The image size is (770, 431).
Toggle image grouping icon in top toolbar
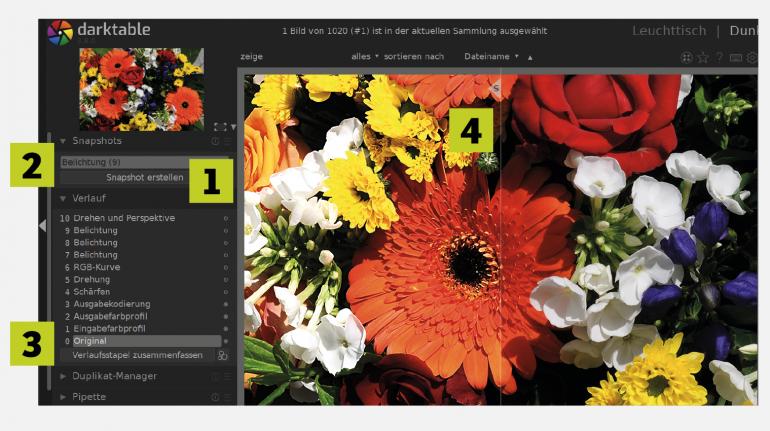coord(687,57)
